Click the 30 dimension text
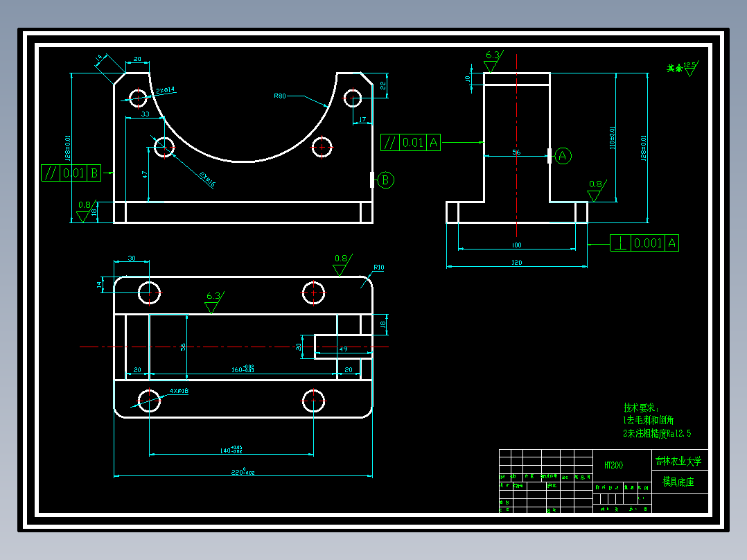The image size is (747, 560). [132, 259]
